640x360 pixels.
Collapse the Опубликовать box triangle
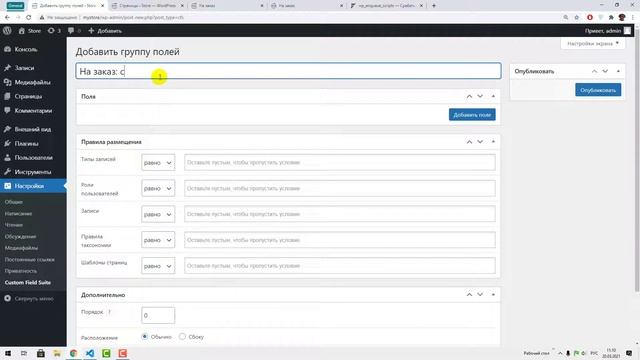pos(618,71)
